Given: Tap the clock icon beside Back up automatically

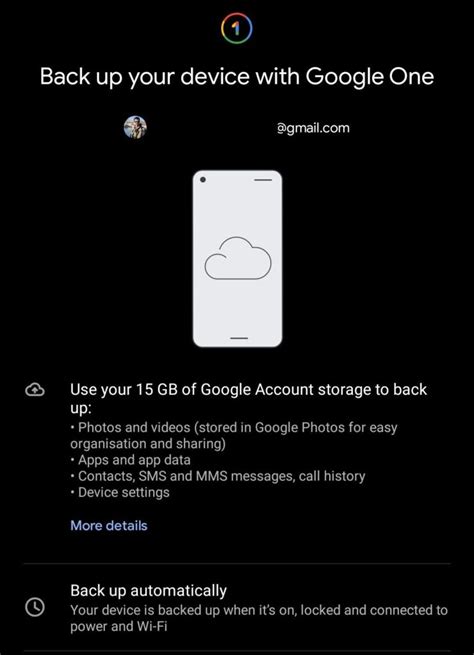Looking at the screenshot, I should point(35,607).
